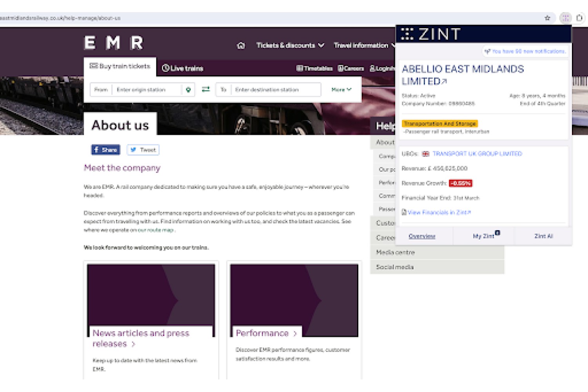Swap origin and destination stations

click(205, 89)
